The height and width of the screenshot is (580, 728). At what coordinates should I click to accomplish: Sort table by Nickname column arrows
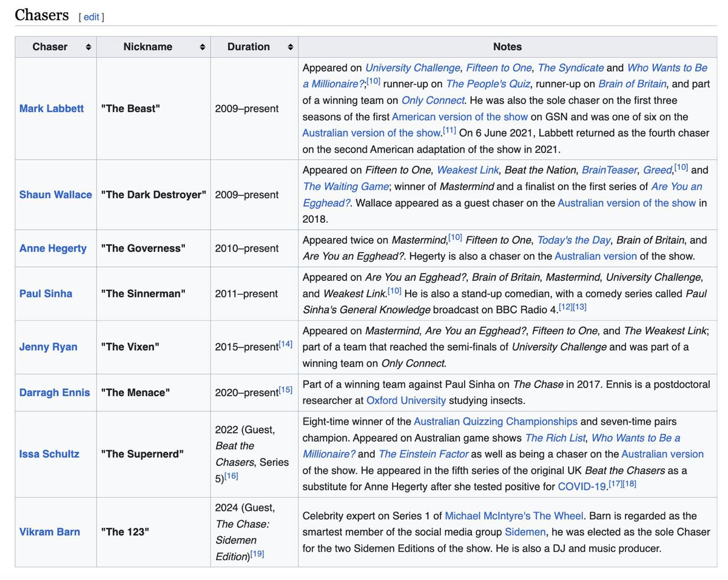point(203,47)
